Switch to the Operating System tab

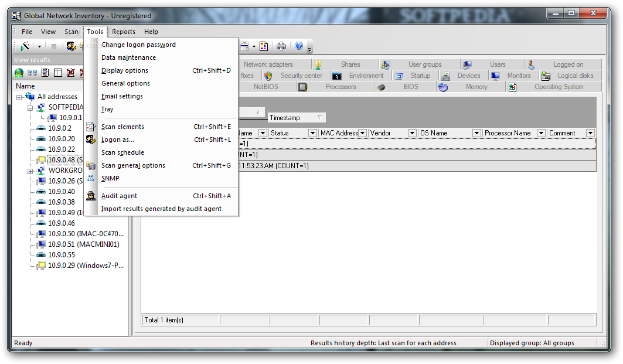[x=553, y=87]
